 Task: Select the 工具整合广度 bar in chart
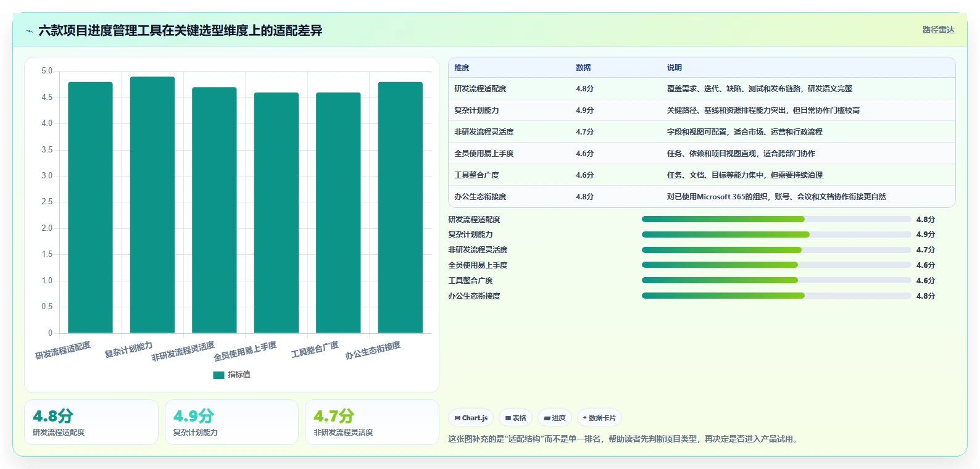pos(338,213)
